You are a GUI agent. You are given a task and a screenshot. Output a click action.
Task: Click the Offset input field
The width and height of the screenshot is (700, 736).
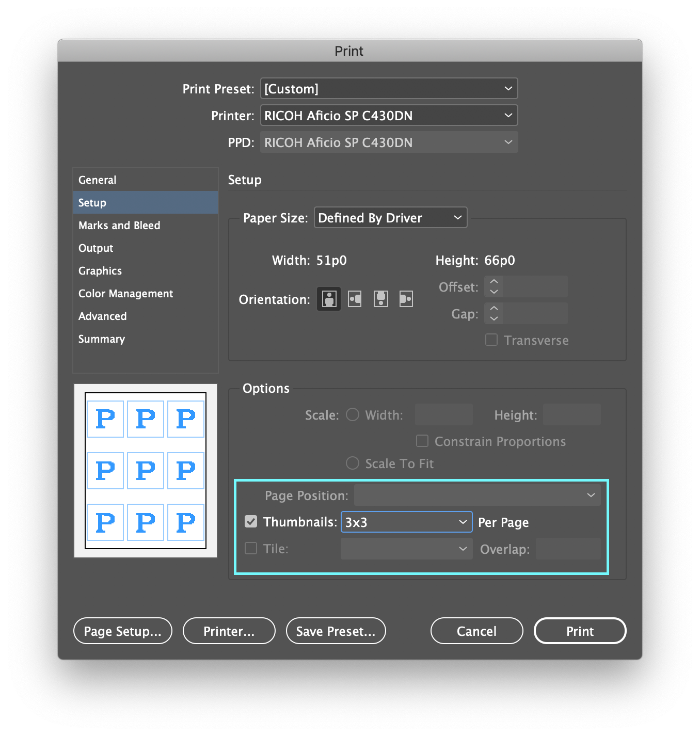point(535,286)
